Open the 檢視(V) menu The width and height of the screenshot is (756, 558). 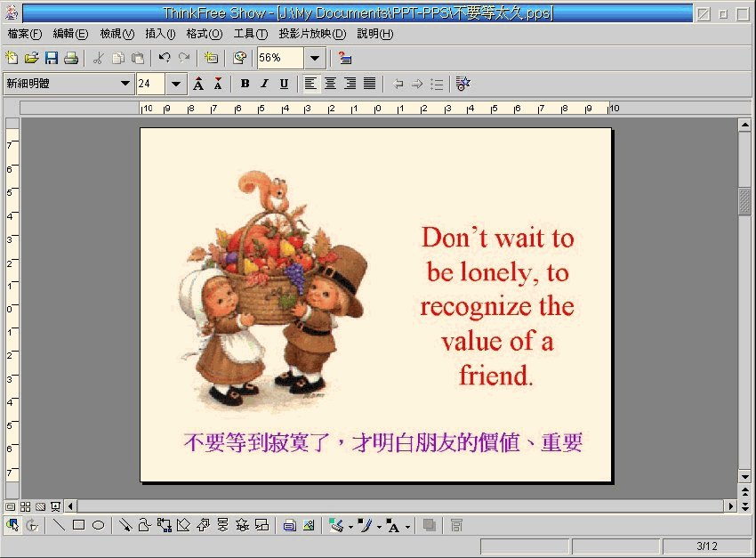click(117, 34)
